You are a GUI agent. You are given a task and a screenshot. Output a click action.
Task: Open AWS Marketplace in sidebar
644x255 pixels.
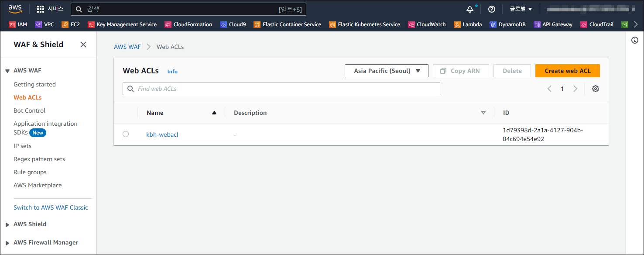point(38,185)
